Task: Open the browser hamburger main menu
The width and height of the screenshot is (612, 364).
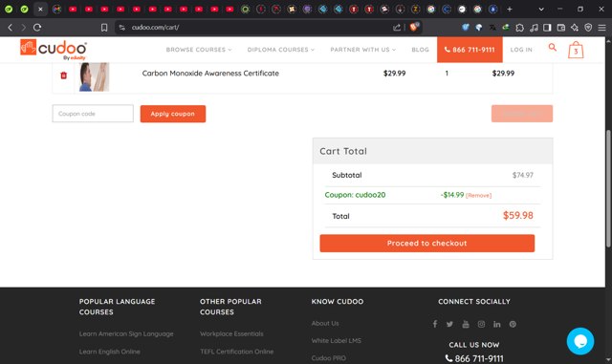Action: click(601, 28)
